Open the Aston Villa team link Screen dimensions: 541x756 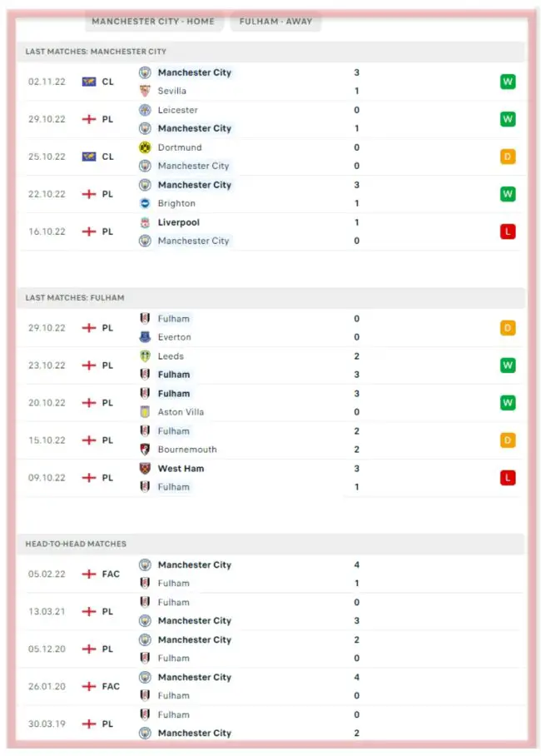[x=181, y=412]
